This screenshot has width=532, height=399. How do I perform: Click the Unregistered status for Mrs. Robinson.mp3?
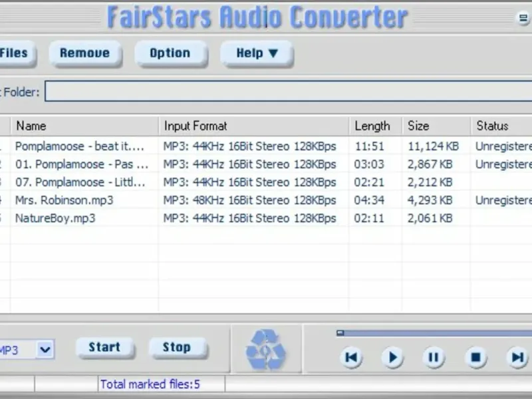point(503,200)
